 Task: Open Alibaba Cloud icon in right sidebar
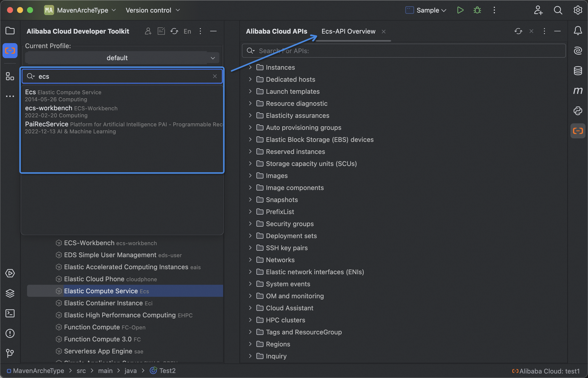coord(578,131)
